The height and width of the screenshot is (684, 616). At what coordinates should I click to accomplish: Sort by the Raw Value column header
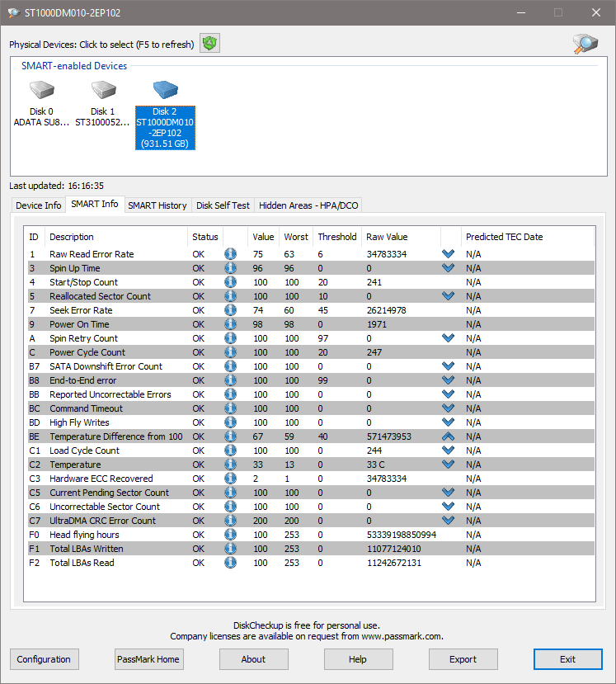point(401,237)
